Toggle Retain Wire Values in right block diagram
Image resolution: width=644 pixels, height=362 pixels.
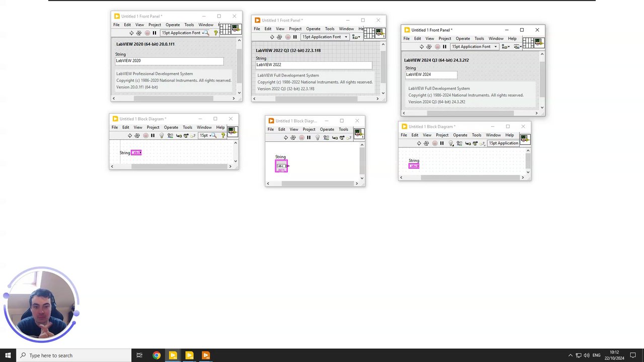tap(459, 143)
